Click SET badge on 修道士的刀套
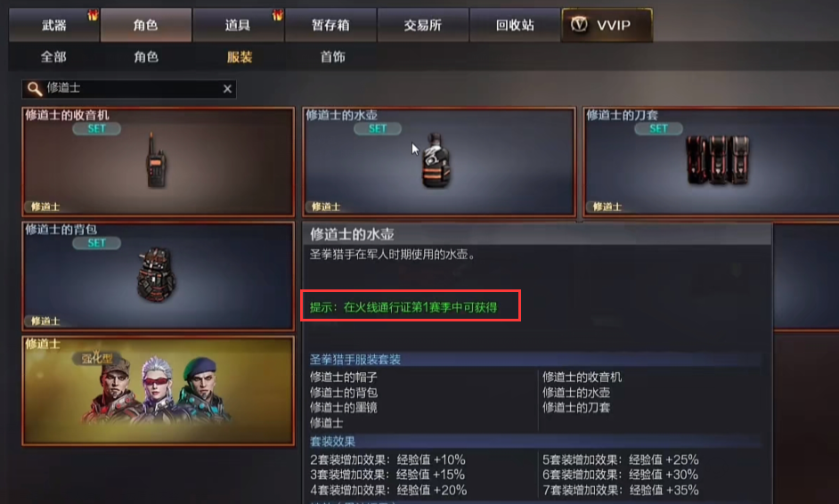 [658, 128]
